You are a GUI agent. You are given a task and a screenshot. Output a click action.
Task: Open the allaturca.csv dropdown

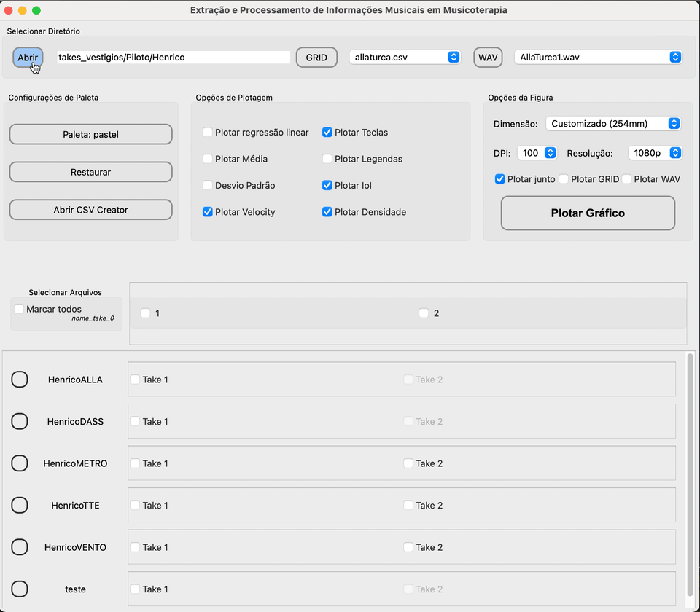tap(405, 58)
